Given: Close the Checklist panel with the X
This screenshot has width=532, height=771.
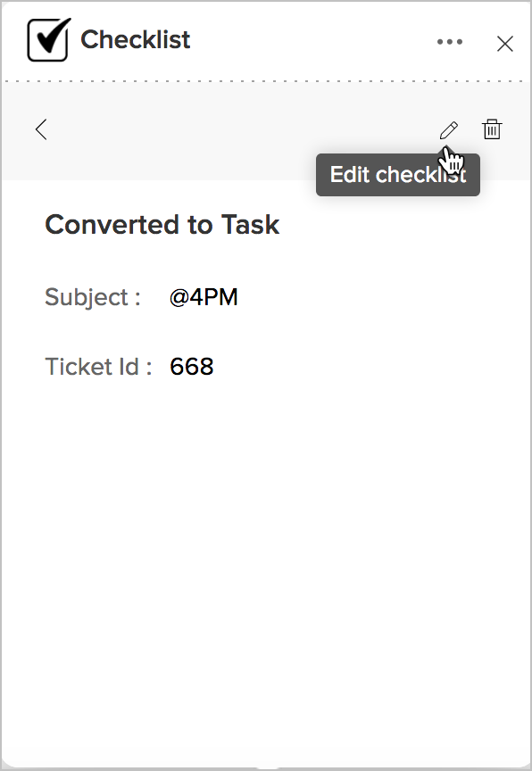Looking at the screenshot, I should click(505, 44).
